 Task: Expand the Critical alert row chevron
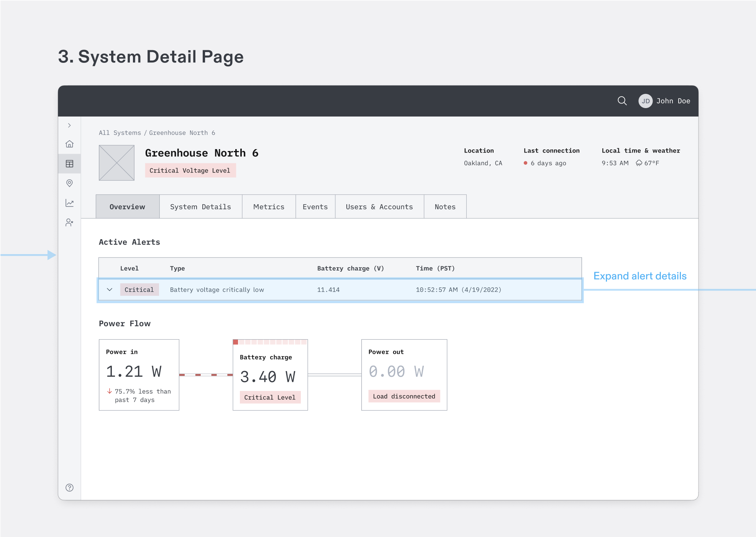(110, 290)
